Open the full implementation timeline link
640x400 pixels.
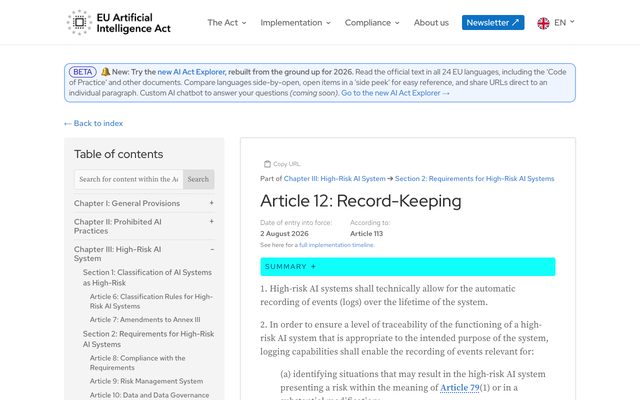pos(336,245)
